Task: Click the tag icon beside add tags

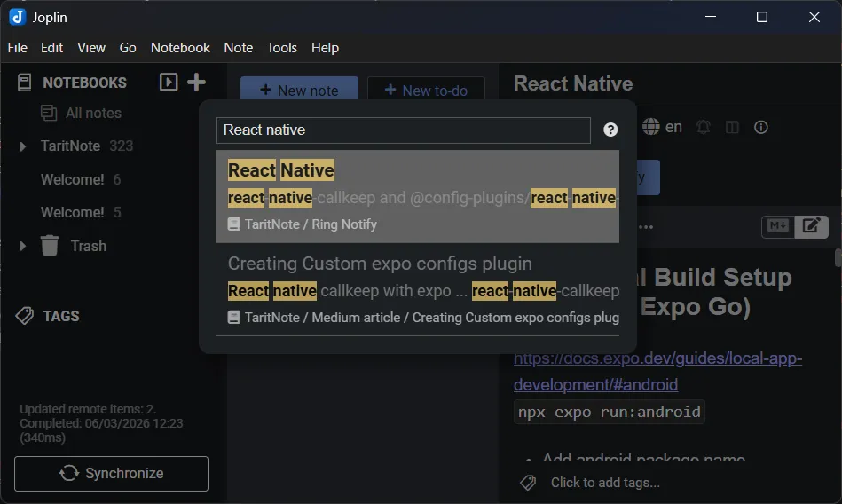Action: point(528,483)
